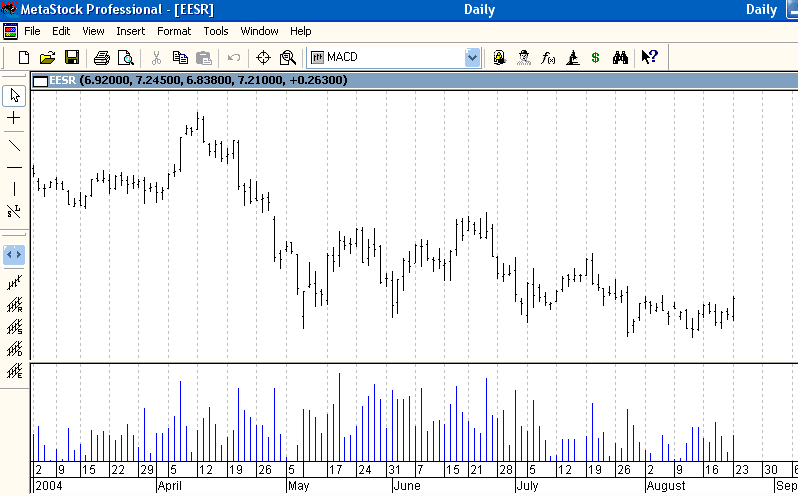
Task: Click the bar chart icon labeled R
Action: 14,305
